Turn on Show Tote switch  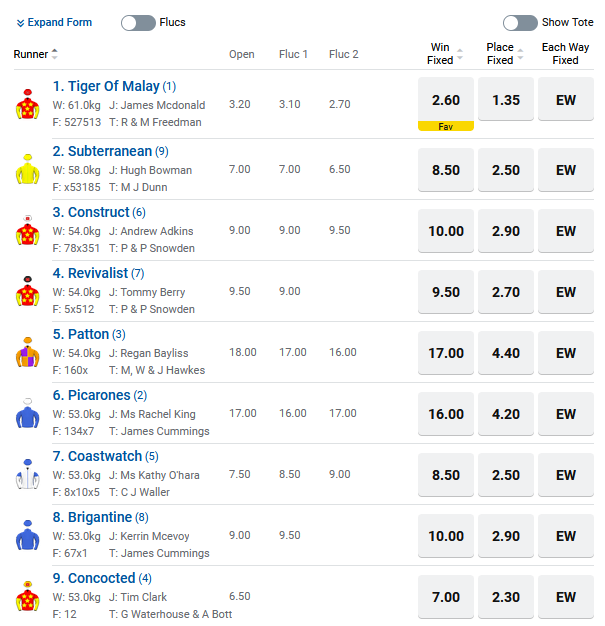(520, 23)
